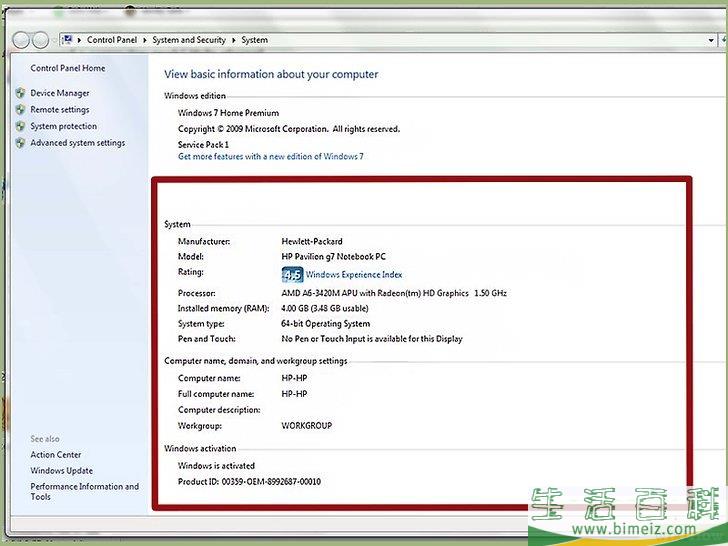Viewport: 728px width, 546px height.
Task: Open Windows Update under See also
Action: (62, 471)
